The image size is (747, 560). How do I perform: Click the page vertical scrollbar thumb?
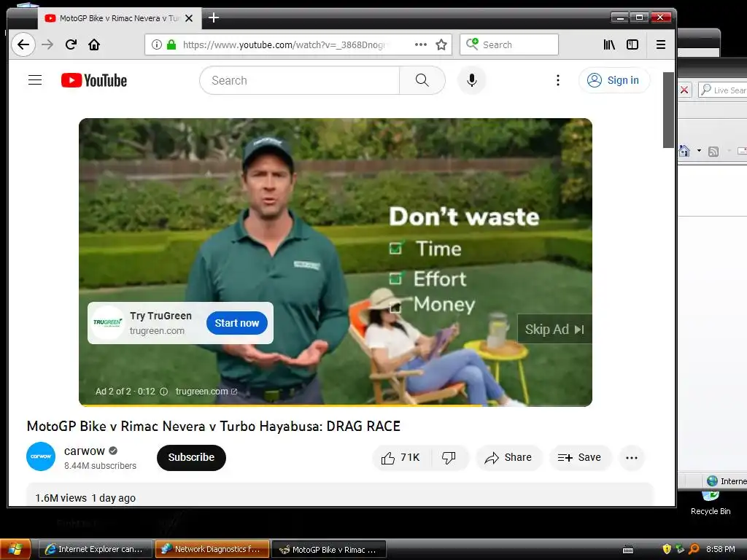[x=668, y=110]
